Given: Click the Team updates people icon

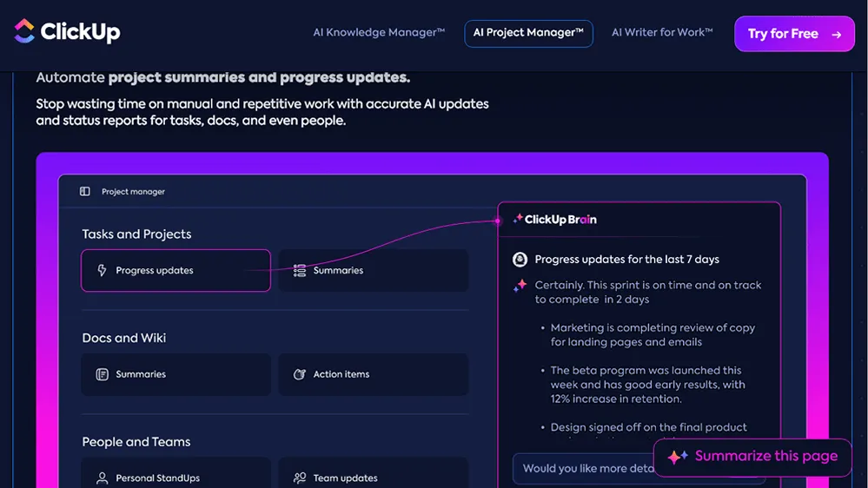Looking at the screenshot, I should [x=300, y=478].
